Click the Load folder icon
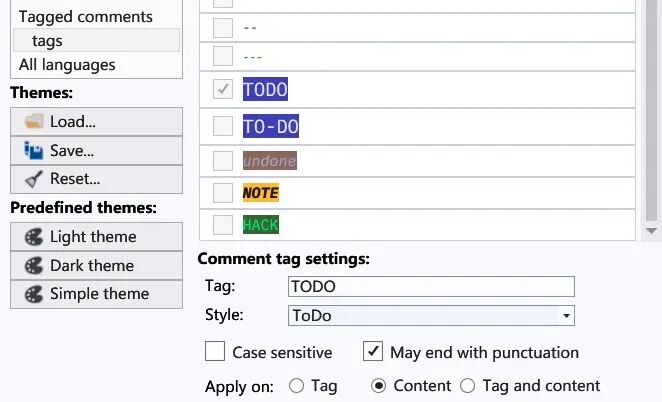Viewport: 662px width, 402px height. pos(34,122)
